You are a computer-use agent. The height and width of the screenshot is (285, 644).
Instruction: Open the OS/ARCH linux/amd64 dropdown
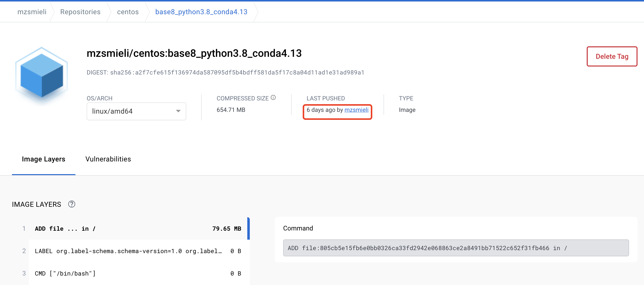pyautogui.click(x=136, y=111)
